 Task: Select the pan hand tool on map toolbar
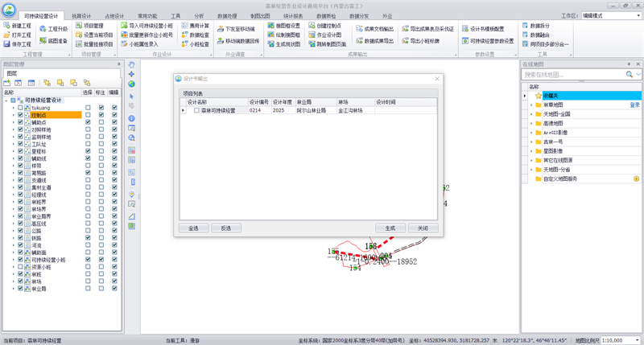click(x=132, y=65)
